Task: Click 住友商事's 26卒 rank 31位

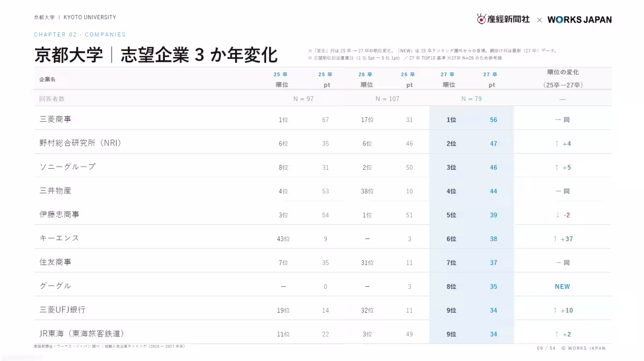Action: tap(367, 263)
